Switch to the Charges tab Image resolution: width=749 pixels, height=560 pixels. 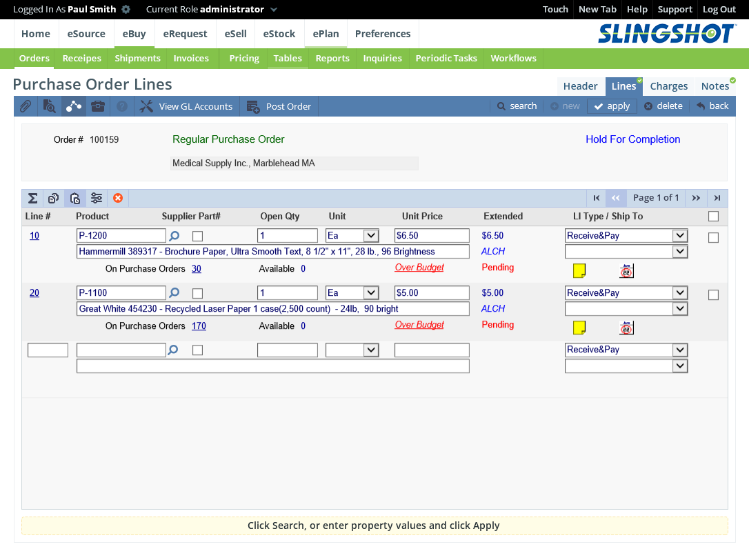click(x=668, y=86)
